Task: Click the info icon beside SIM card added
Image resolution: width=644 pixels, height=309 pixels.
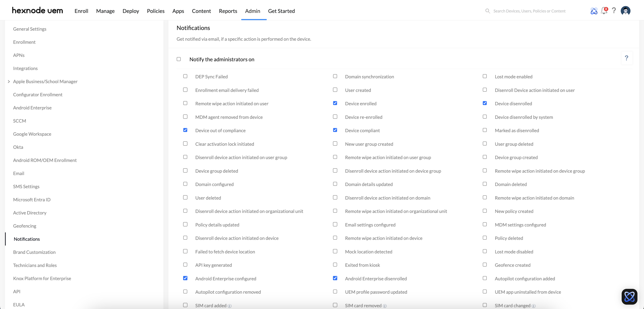Action: pos(230,306)
